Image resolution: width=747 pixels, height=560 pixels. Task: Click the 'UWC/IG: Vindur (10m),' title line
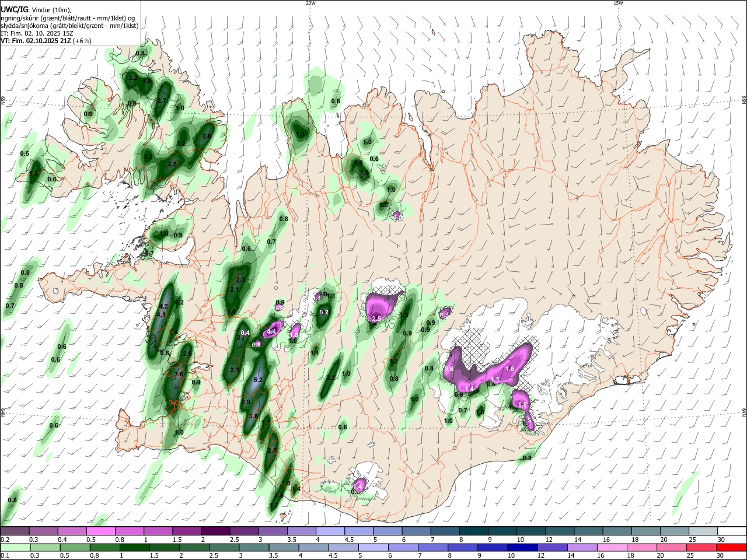pos(36,9)
